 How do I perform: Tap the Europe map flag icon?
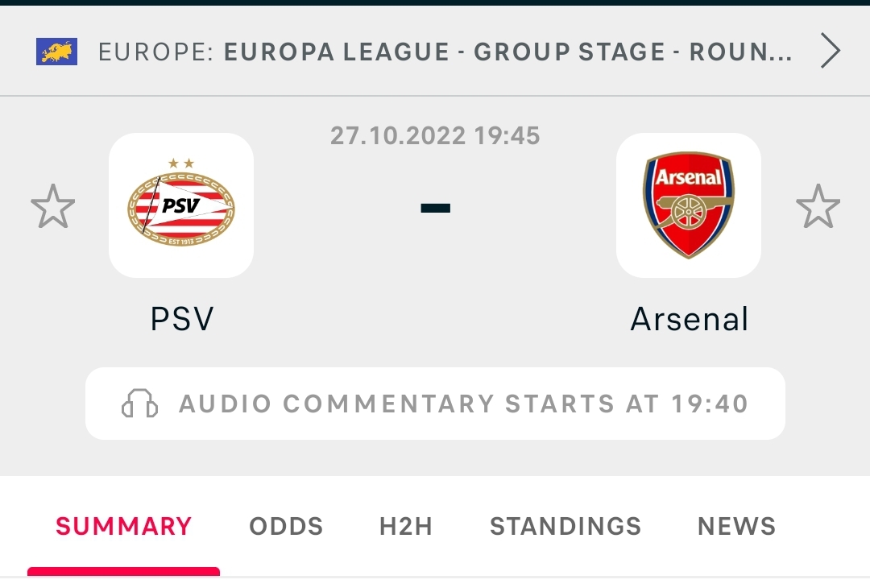(x=56, y=52)
